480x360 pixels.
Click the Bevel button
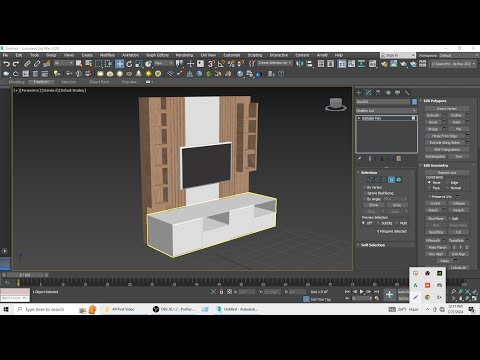click(433, 122)
